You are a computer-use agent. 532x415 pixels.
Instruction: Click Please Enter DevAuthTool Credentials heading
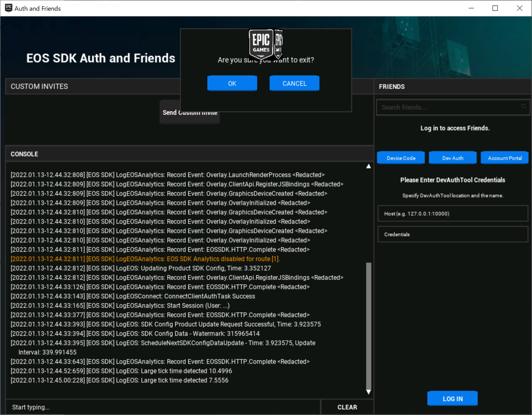pyautogui.click(x=453, y=180)
